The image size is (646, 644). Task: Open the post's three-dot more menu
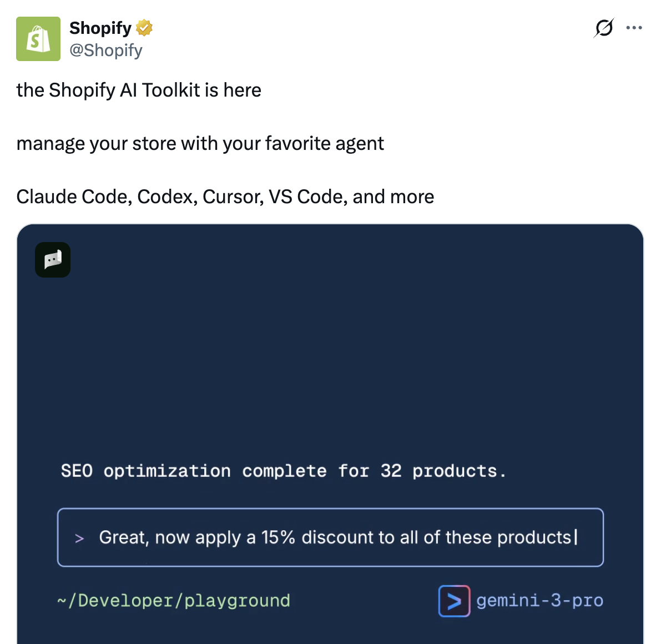coord(634,28)
